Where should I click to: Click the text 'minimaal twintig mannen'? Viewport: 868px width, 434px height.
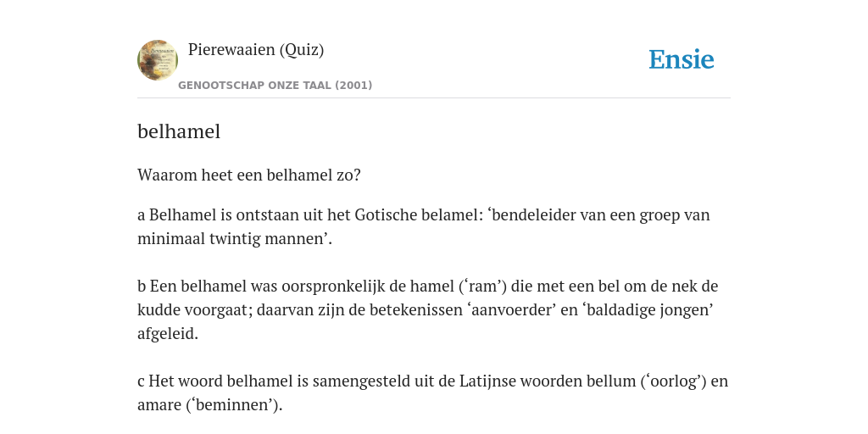tap(232, 239)
